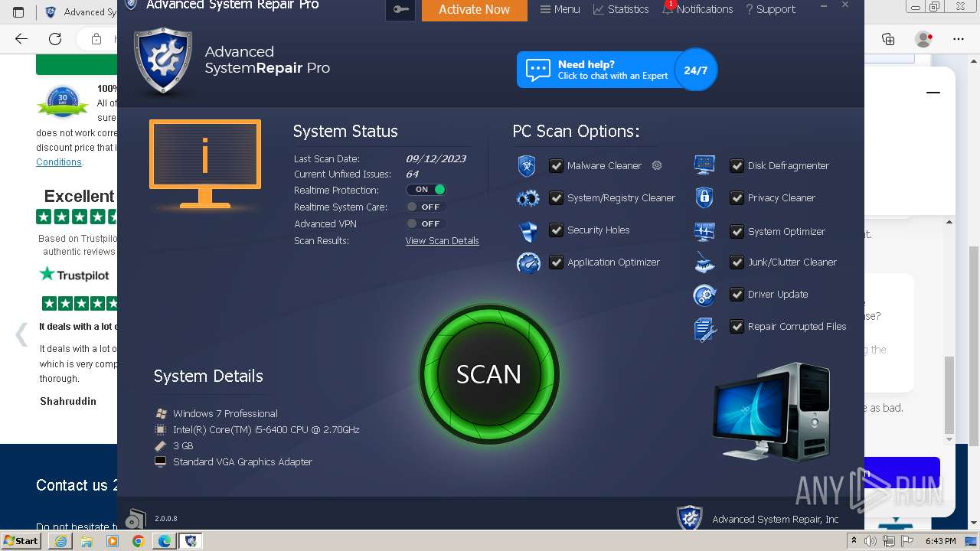Viewport: 980px width, 551px height.
Task: Click the Privacy Cleaner lock icon
Action: [x=704, y=197]
